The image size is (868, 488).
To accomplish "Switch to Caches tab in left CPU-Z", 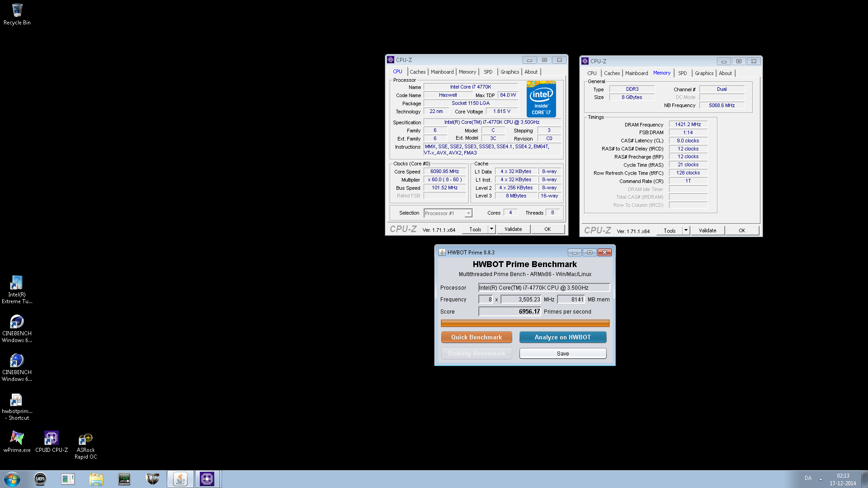I will [417, 72].
